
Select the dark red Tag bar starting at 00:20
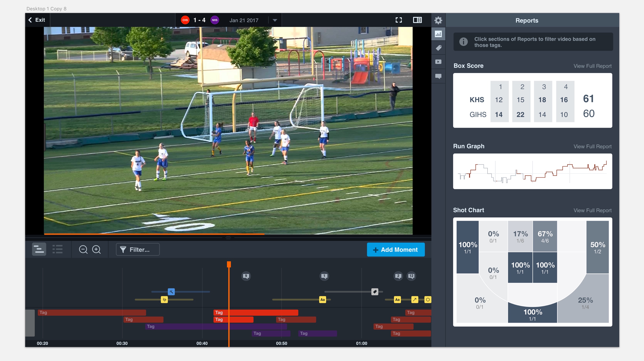pos(92,312)
